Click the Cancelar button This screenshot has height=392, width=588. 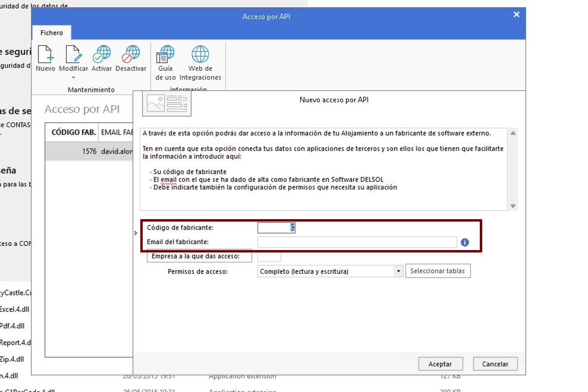click(x=495, y=364)
